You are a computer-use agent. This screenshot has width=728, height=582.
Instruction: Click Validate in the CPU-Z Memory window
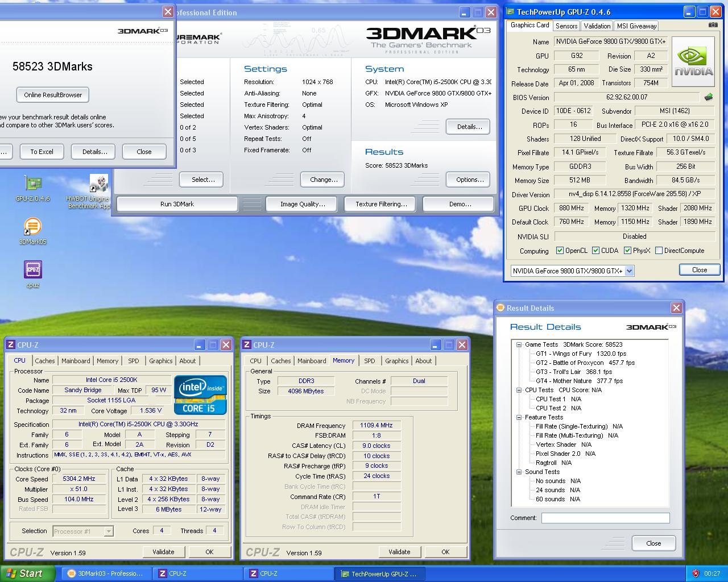click(399, 552)
